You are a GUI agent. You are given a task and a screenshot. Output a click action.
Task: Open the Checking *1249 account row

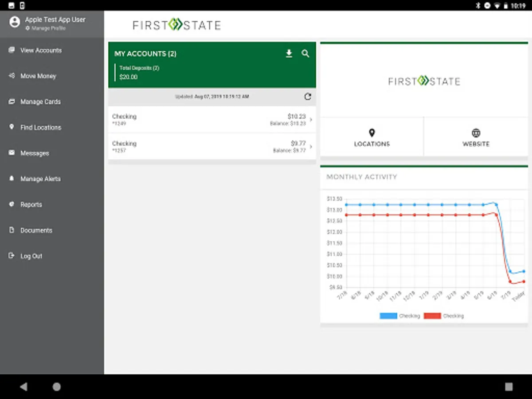212,120
